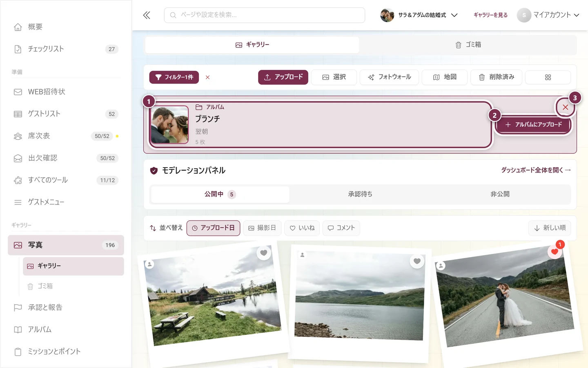Sort photos by アップロード日
This screenshot has height=368, width=588.
coord(213,228)
